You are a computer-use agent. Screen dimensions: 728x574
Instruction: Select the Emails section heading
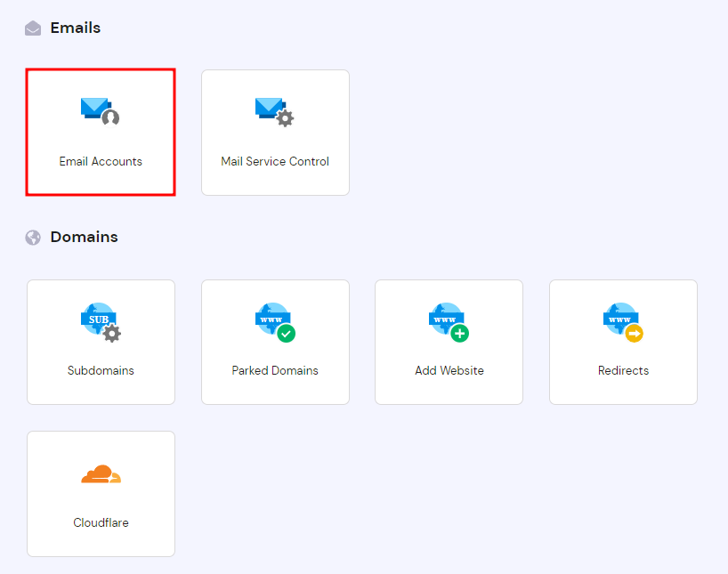[76, 28]
